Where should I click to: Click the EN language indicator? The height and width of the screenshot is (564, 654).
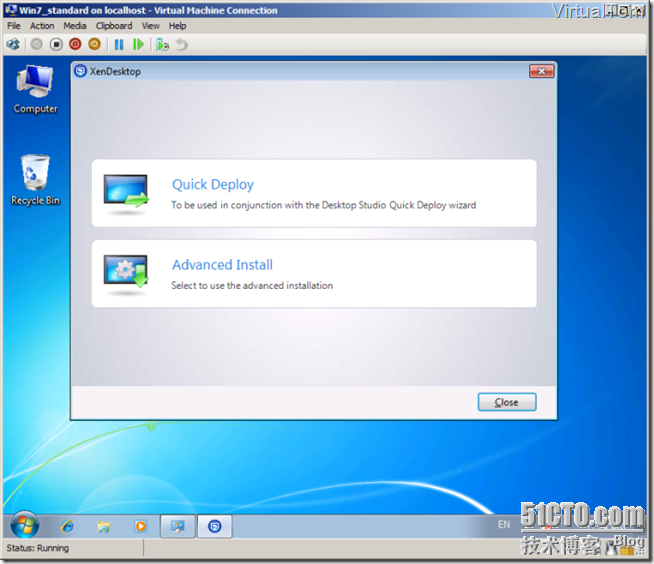tap(504, 525)
